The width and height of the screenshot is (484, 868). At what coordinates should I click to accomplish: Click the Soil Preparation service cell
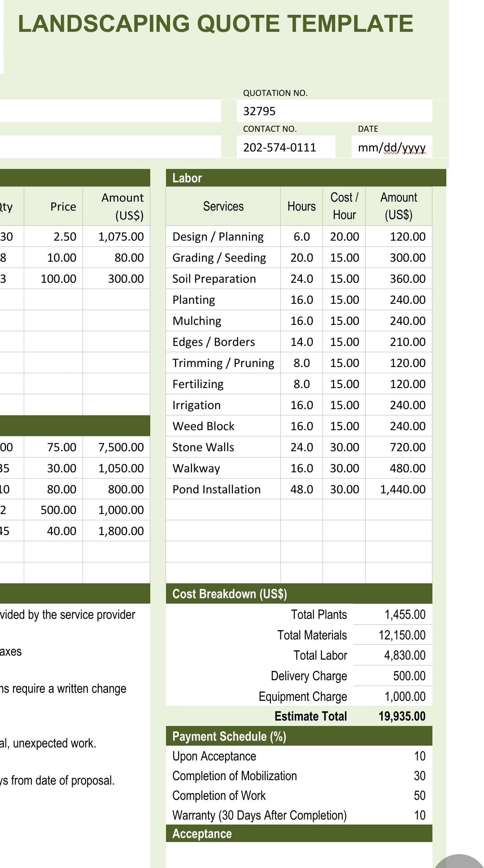click(x=223, y=279)
